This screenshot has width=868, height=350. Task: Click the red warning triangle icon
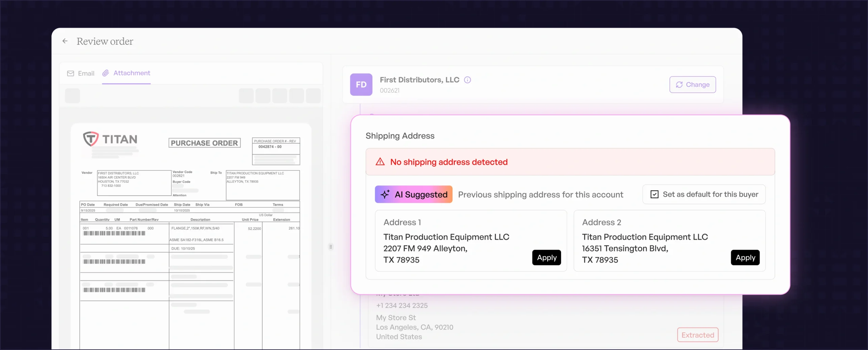(380, 162)
